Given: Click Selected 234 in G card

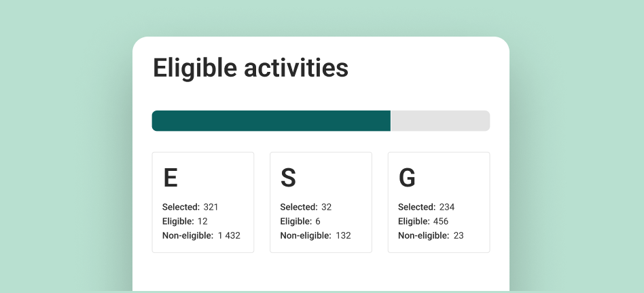Looking at the screenshot, I should pos(426,207).
